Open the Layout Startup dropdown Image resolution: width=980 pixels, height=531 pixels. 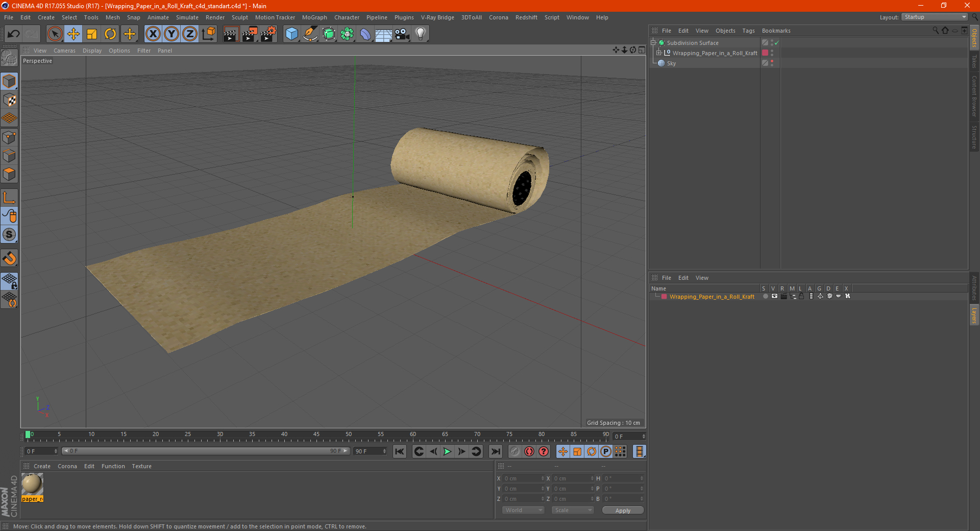[x=935, y=17]
